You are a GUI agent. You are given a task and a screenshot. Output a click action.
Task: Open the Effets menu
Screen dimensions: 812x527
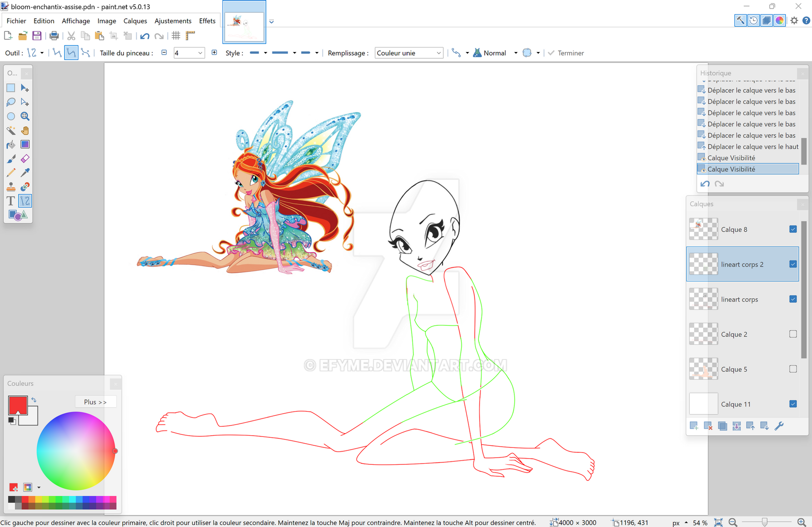point(207,21)
